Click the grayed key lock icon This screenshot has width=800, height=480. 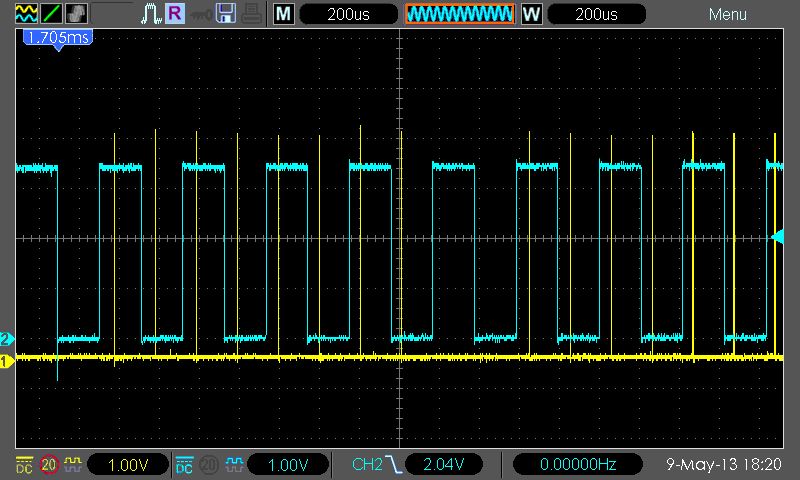click(x=201, y=15)
